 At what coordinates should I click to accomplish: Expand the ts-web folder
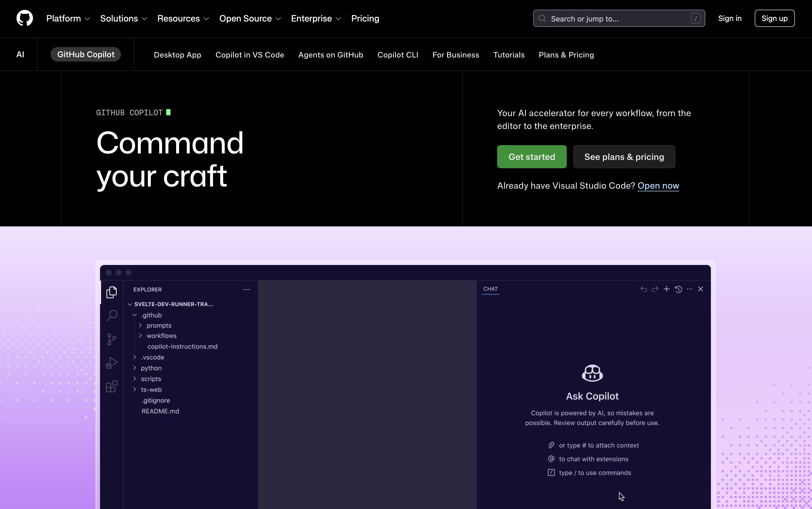[x=147, y=389]
